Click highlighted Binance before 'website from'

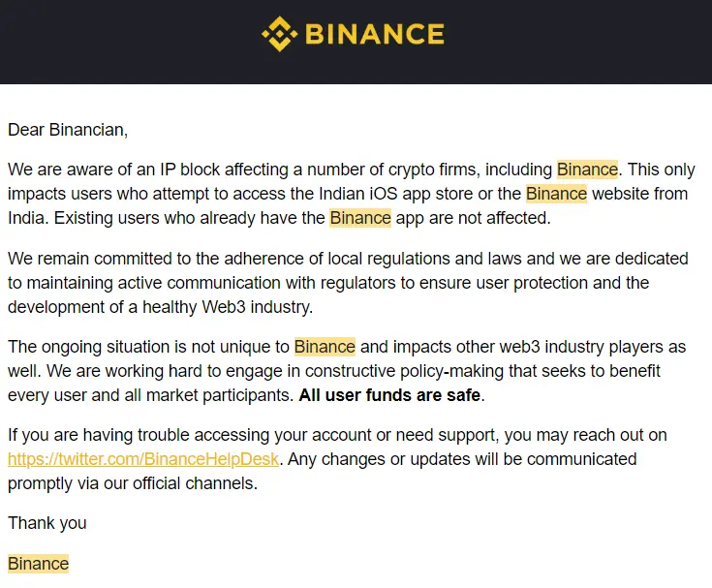pos(556,194)
